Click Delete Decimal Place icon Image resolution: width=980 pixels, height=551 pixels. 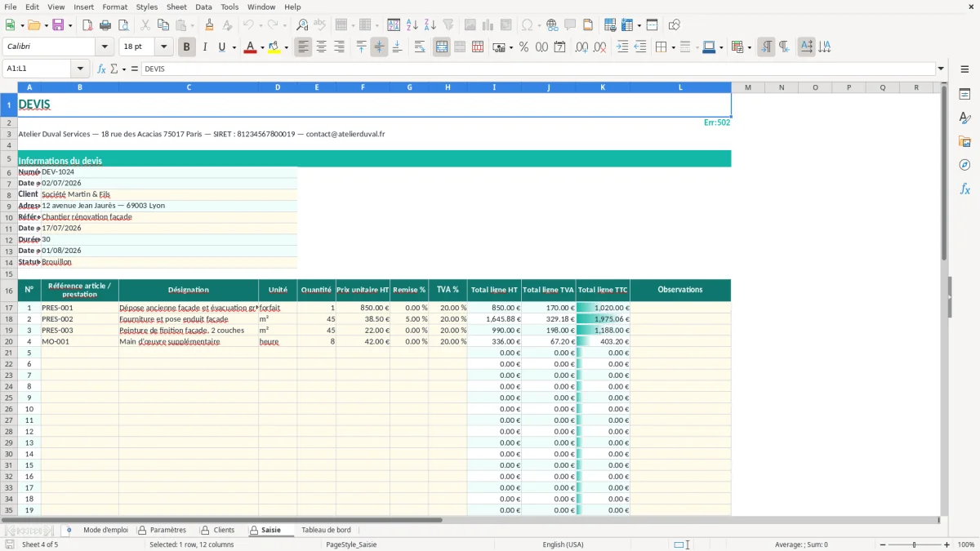click(599, 47)
